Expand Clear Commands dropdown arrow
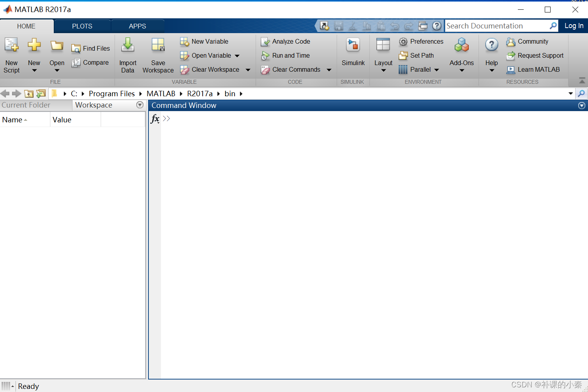588x392 pixels. pos(329,70)
